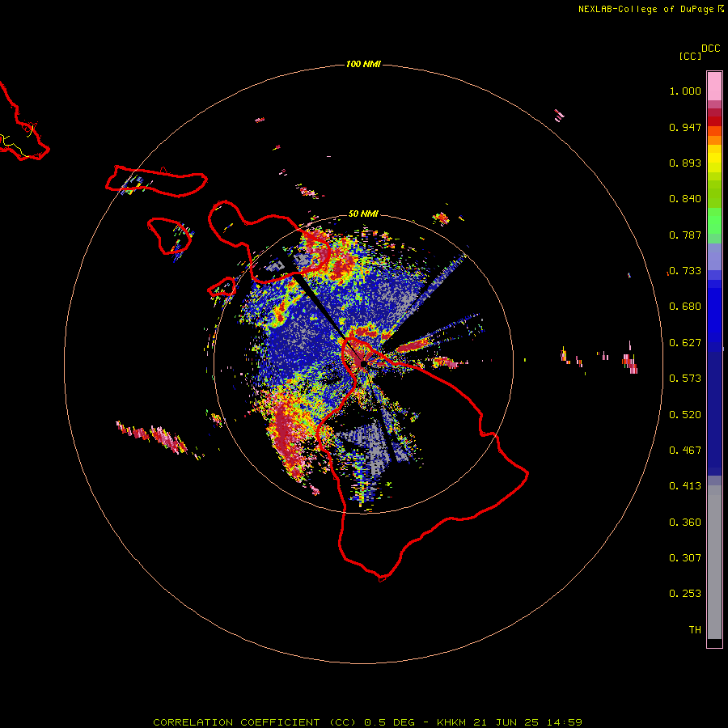This screenshot has width=728, height=728.
Task: Click the 0.947 color scale label
Action: tap(685, 127)
